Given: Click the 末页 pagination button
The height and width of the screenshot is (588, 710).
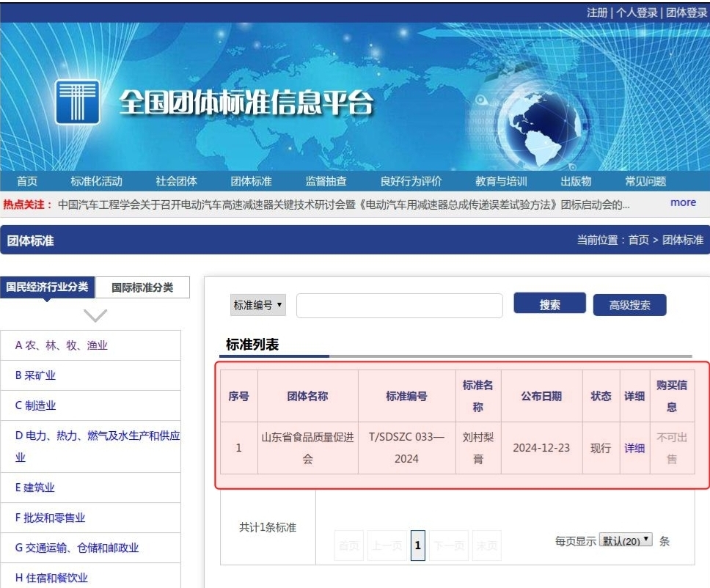Looking at the screenshot, I should (487, 545).
